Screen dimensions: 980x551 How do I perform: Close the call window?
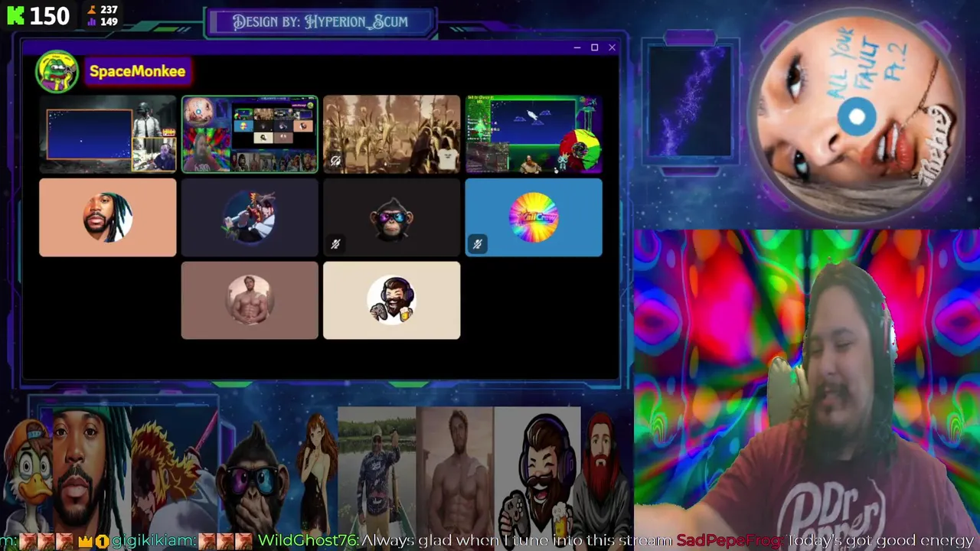coord(612,47)
